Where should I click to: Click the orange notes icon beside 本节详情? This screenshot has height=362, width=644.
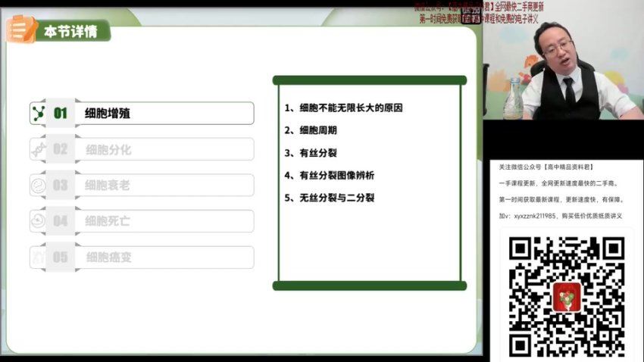click(x=20, y=29)
